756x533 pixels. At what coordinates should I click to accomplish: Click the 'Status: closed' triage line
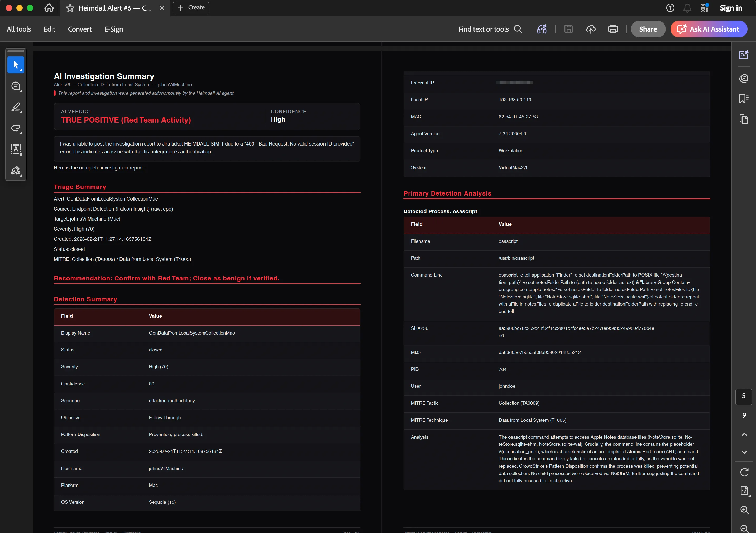pos(69,249)
